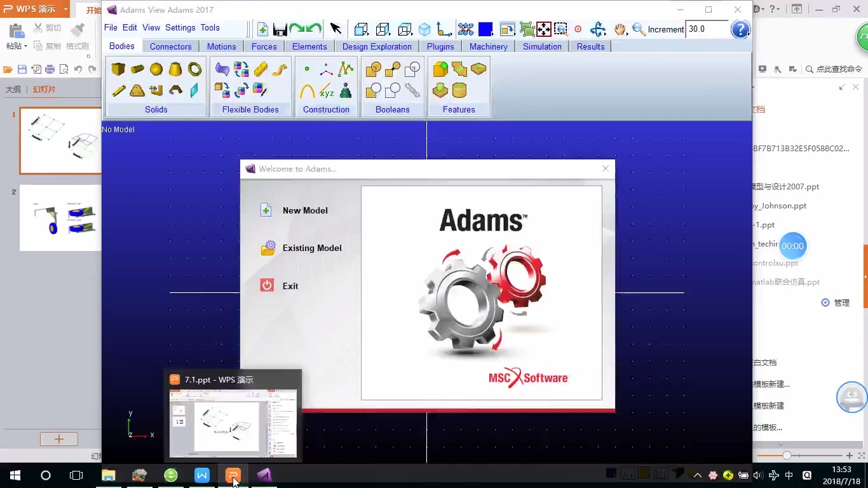Select the Hollow shell feature tool
868x488 pixels.
pos(478,69)
